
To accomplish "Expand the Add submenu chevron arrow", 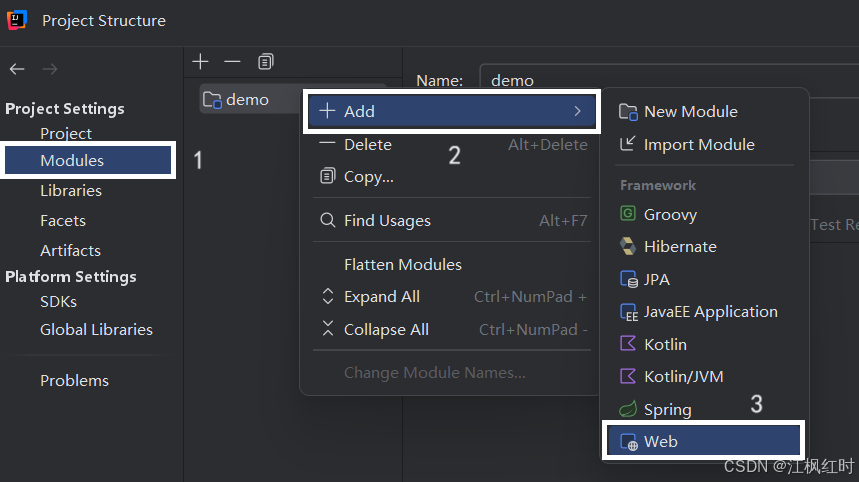I will point(577,111).
